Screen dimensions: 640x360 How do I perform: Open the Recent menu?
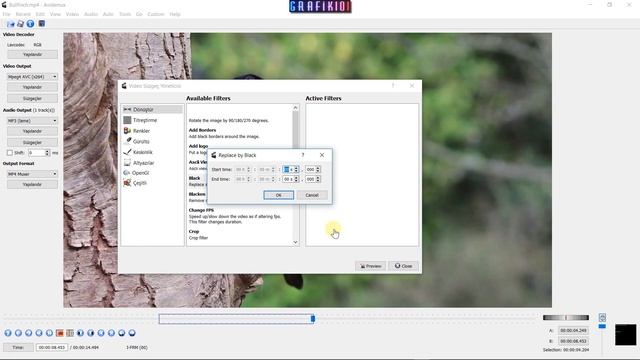pyautogui.click(x=23, y=14)
